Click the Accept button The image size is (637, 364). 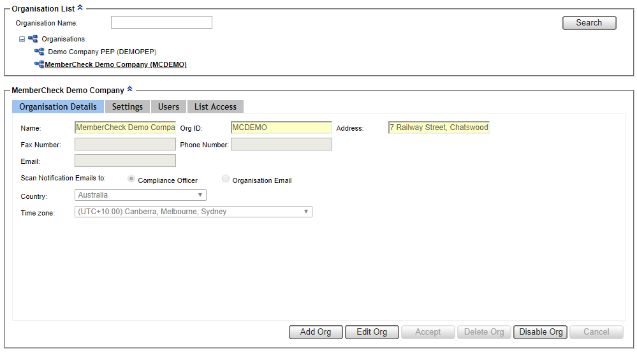(x=428, y=332)
